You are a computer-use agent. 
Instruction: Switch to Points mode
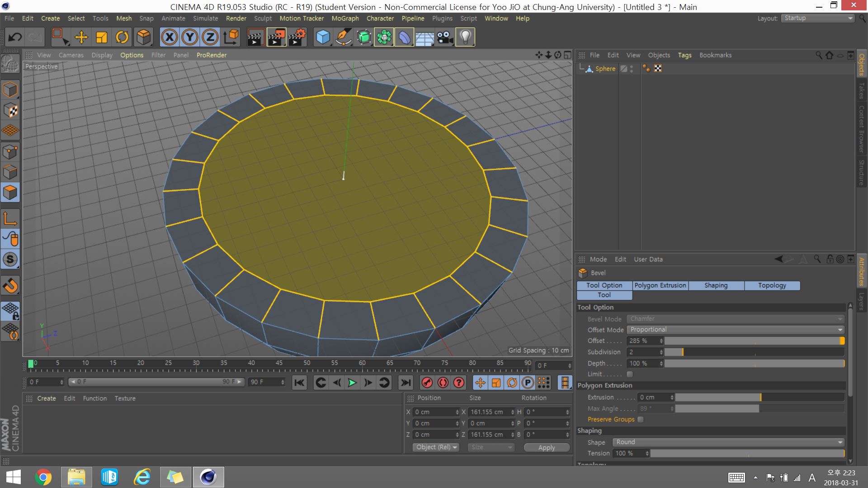point(10,152)
